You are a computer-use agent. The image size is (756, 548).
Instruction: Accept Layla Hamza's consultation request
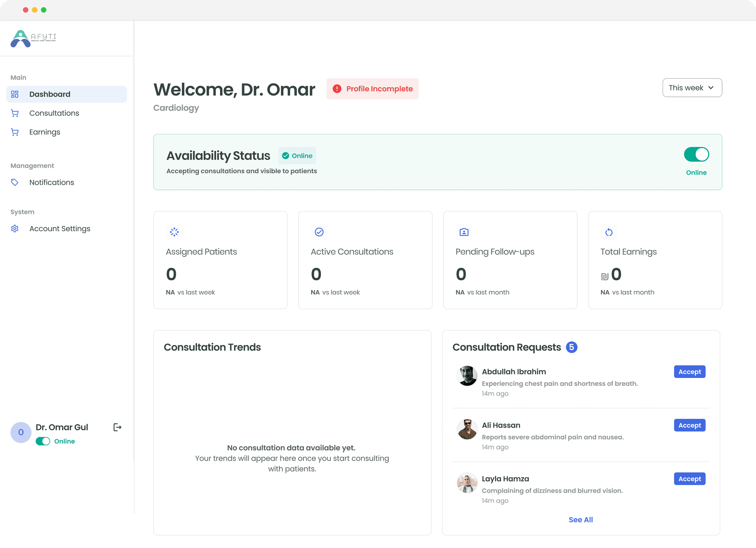tap(689, 479)
